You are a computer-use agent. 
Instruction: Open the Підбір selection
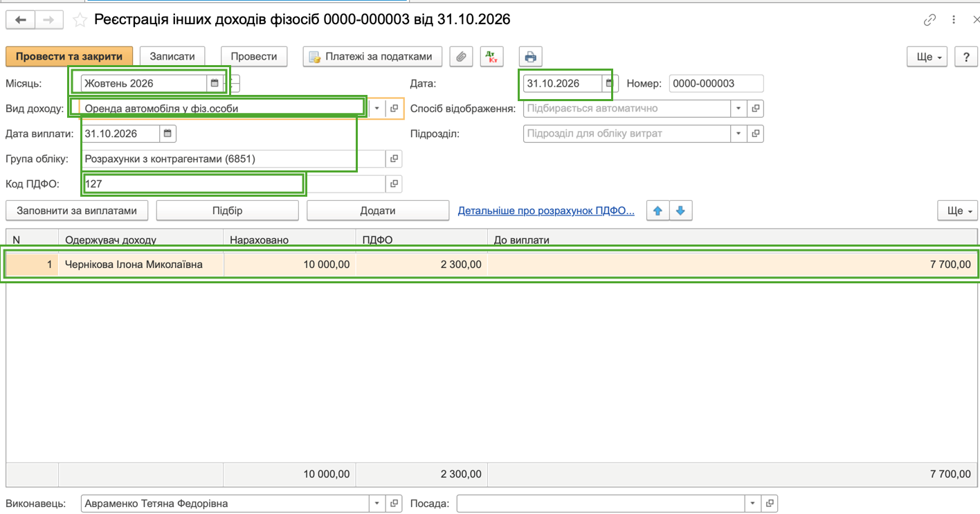coord(227,211)
